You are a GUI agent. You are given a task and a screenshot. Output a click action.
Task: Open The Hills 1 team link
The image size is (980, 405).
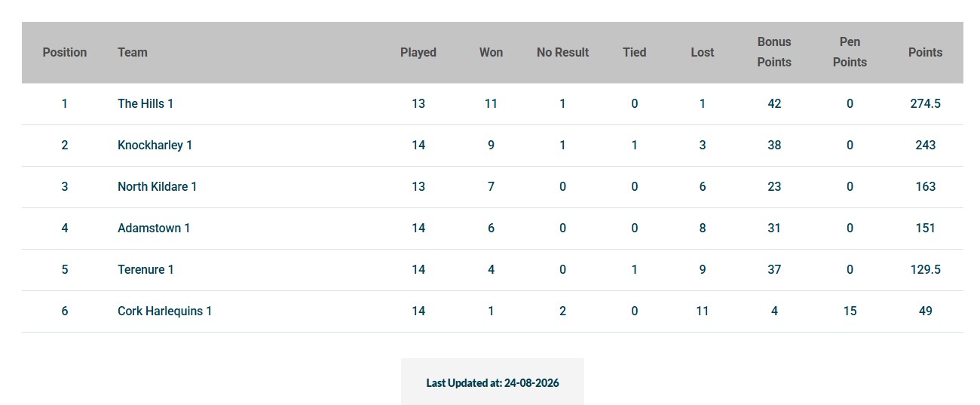tap(145, 104)
